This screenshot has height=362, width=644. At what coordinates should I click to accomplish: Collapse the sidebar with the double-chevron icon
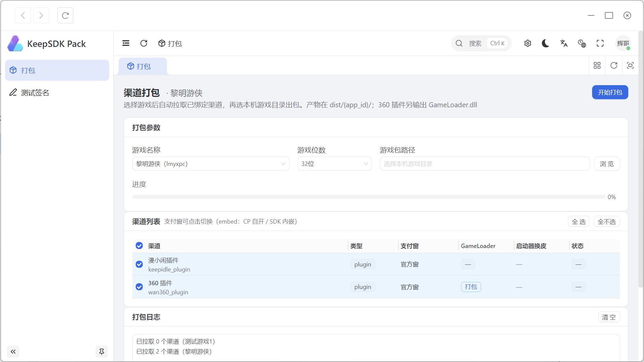(x=13, y=352)
